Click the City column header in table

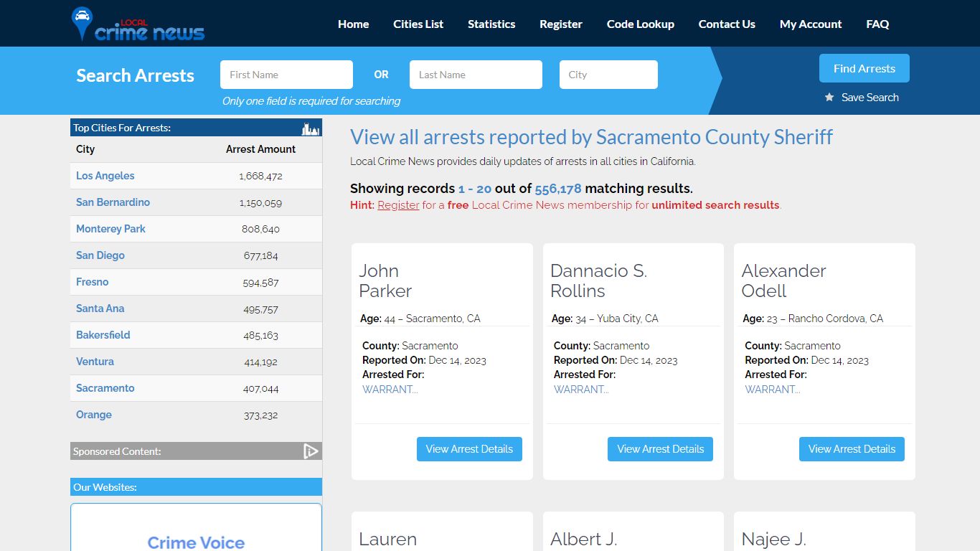(x=85, y=149)
